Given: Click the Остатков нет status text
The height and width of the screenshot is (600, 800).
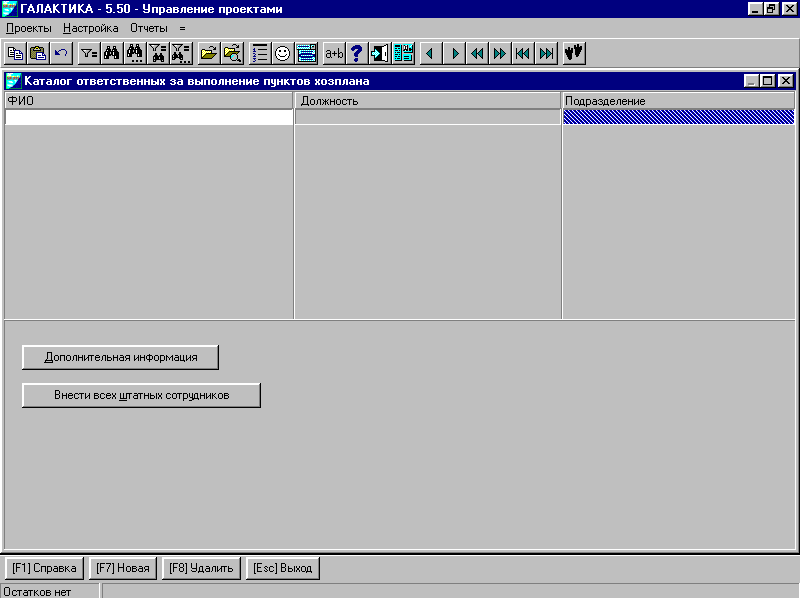Looking at the screenshot, I should click(37, 592).
